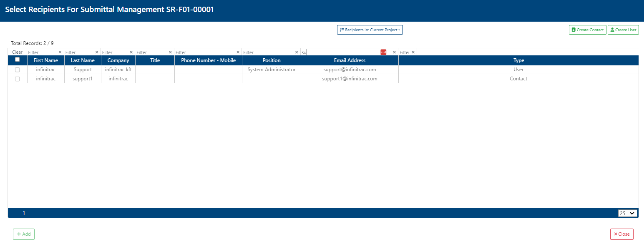
Task: Click Clear to reset all filters
Action: point(18,52)
